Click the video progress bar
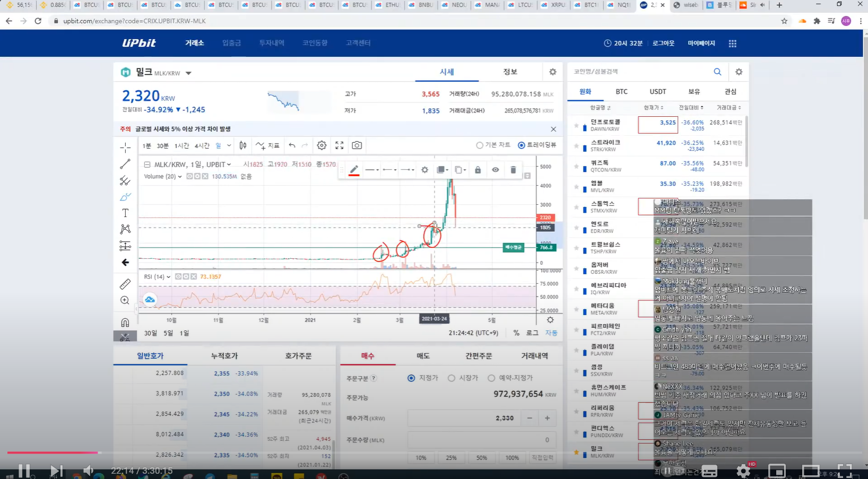The image size is (868, 479). coord(434,452)
